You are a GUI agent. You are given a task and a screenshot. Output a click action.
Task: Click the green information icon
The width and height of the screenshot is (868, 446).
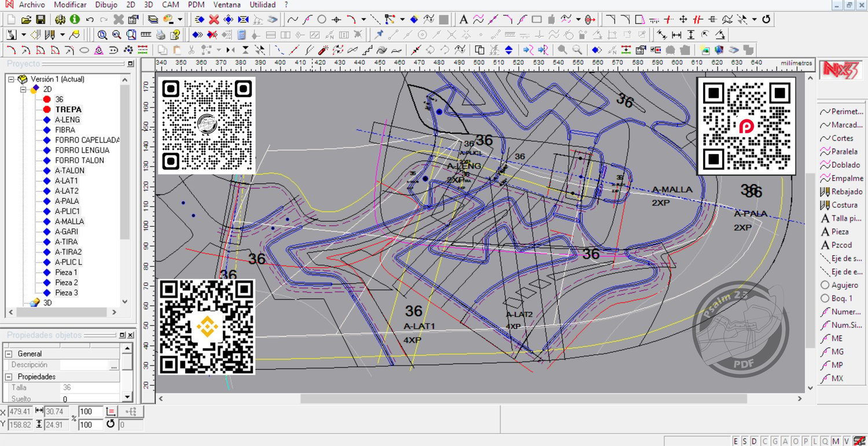click(75, 19)
